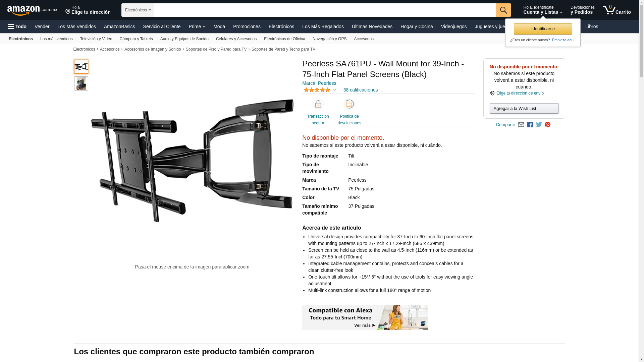
Task: Click Agregar a la Wish List
Action: click(x=524, y=108)
